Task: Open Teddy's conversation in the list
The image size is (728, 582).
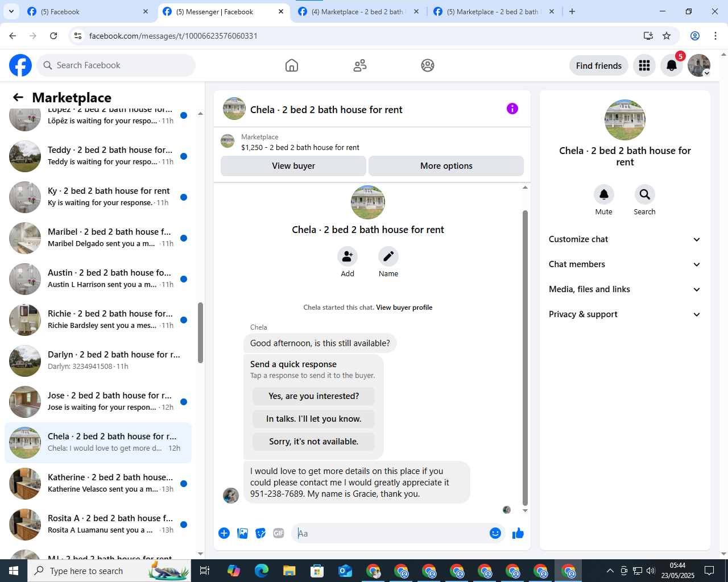Action: point(98,156)
